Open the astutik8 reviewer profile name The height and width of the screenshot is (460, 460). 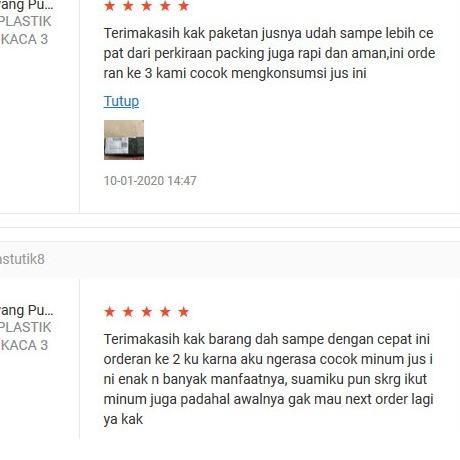(x=22, y=259)
